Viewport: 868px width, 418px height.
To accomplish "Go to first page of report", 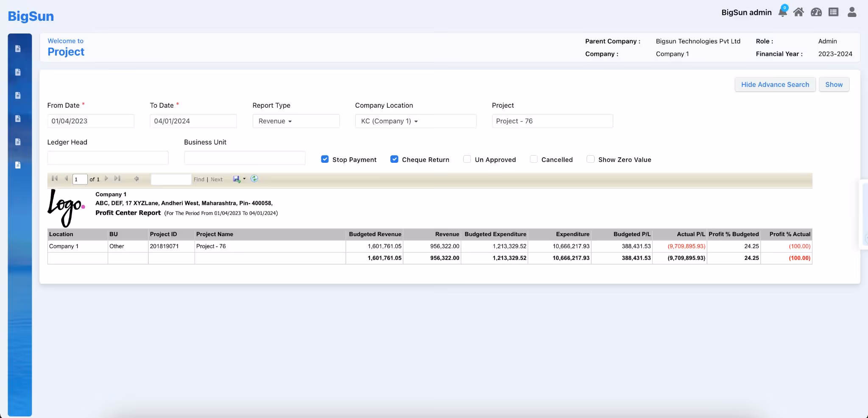I will click(x=55, y=178).
